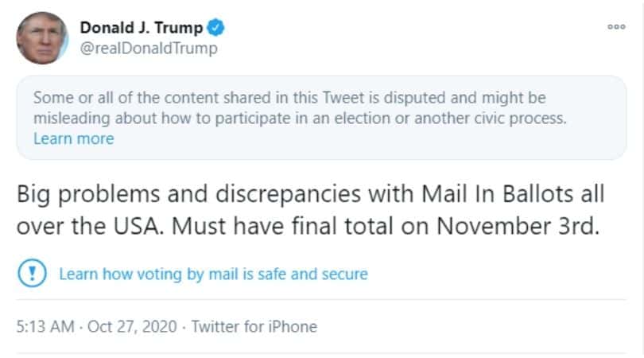Click the 5:13 AM timestamp
Viewport: 644px width, 358px height.
coord(45,326)
